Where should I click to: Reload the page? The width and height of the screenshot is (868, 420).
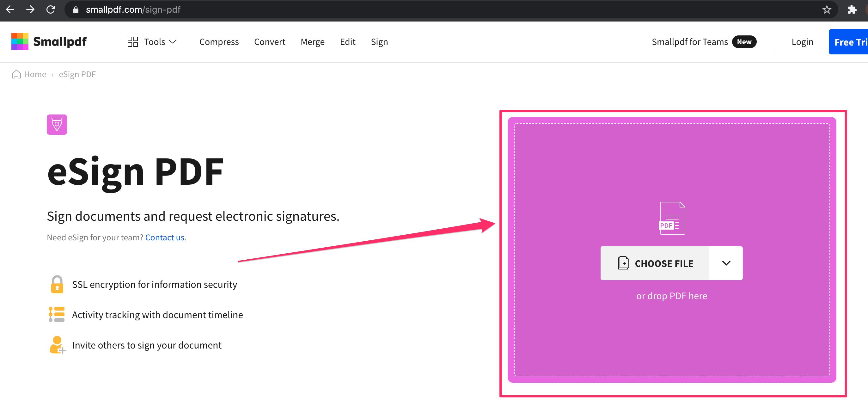pos(51,9)
